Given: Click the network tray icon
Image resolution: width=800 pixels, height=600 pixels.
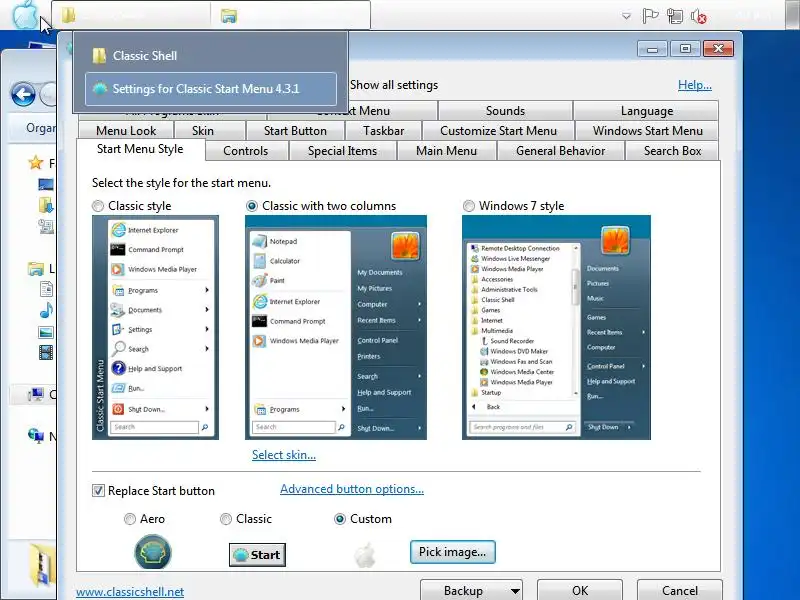Looking at the screenshot, I should coord(674,16).
